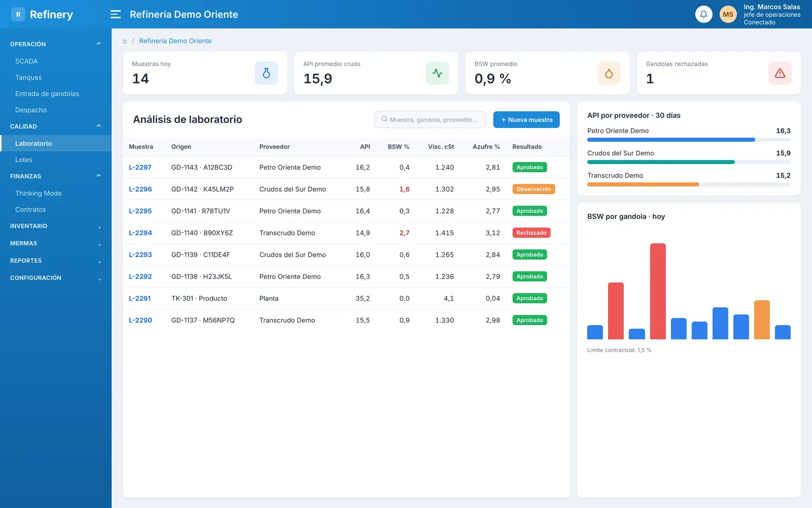Image resolution: width=812 pixels, height=508 pixels.
Task: Click the MS user avatar
Action: (728, 14)
